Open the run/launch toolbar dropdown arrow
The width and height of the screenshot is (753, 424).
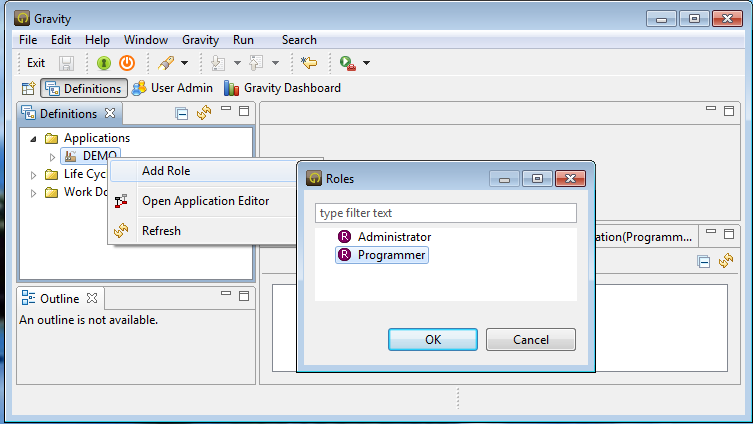click(367, 63)
